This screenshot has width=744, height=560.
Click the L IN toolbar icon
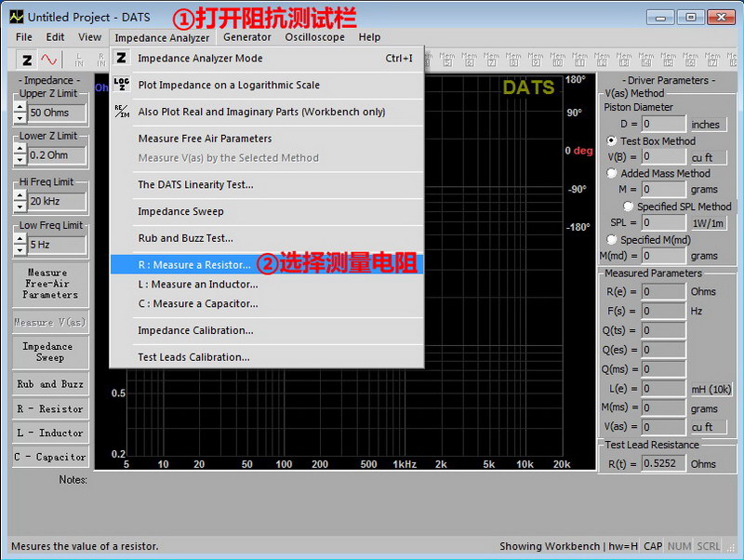pos(79,60)
